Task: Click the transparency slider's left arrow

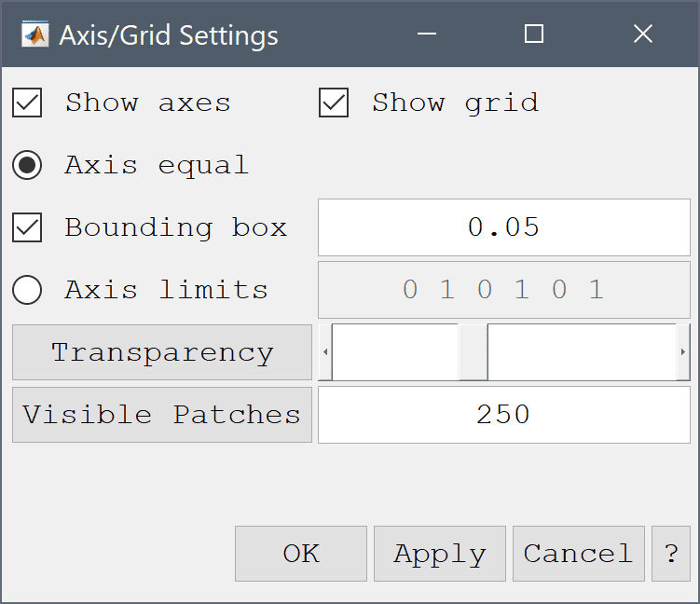Action: 325,352
